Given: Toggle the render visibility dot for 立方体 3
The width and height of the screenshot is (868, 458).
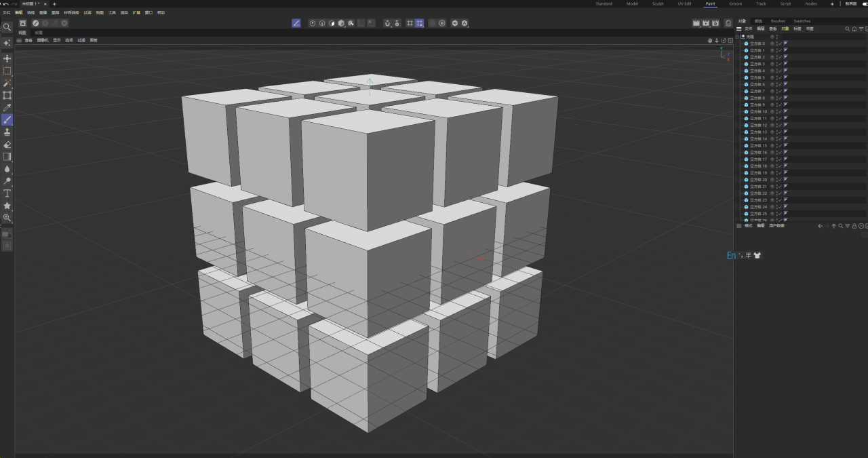Looking at the screenshot, I should tap(777, 65).
